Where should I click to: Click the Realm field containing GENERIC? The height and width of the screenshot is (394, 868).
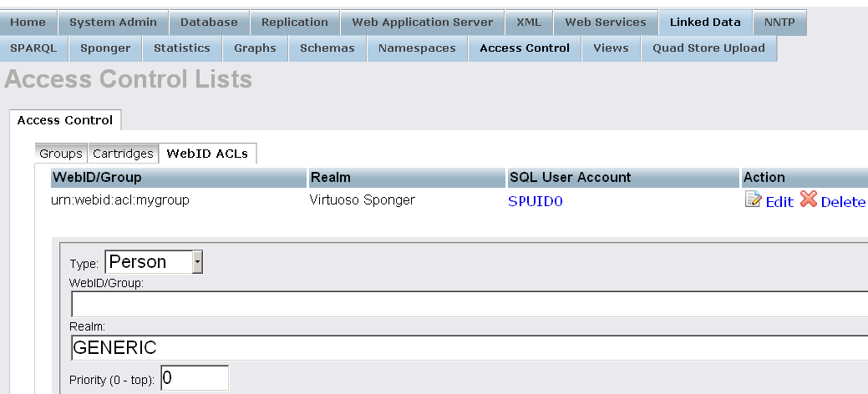point(468,347)
